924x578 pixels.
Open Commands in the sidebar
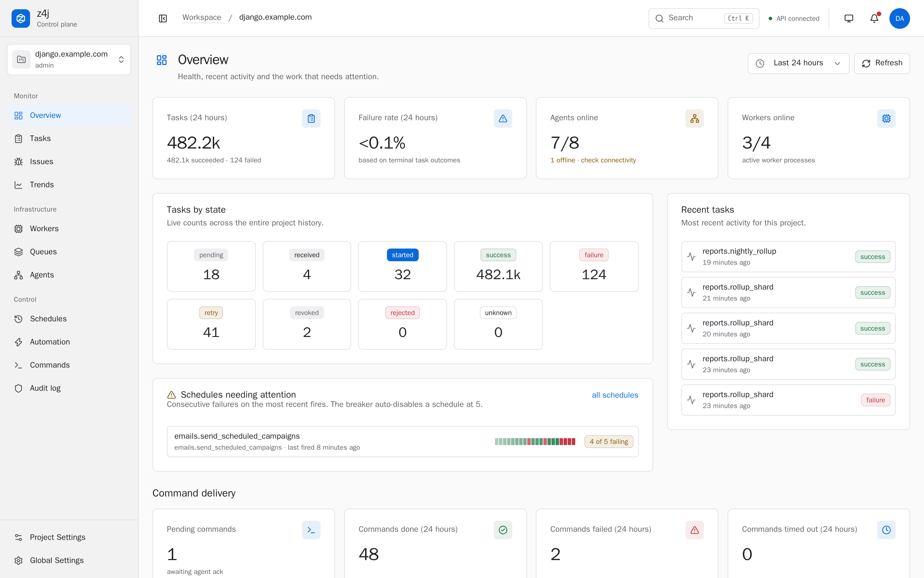point(69,365)
